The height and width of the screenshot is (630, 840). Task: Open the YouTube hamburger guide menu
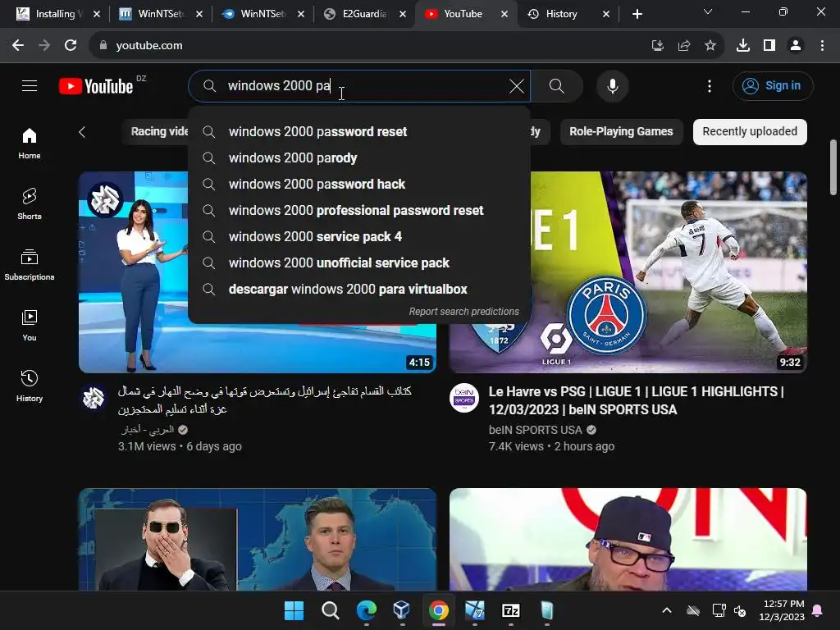(30, 85)
